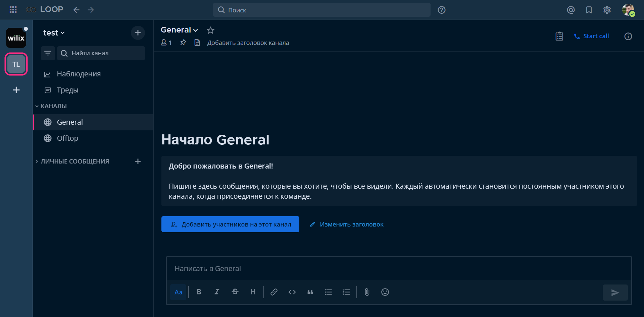This screenshot has width=644, height=317.
Task: Open the test team dropdown menu
Action: 54,33
